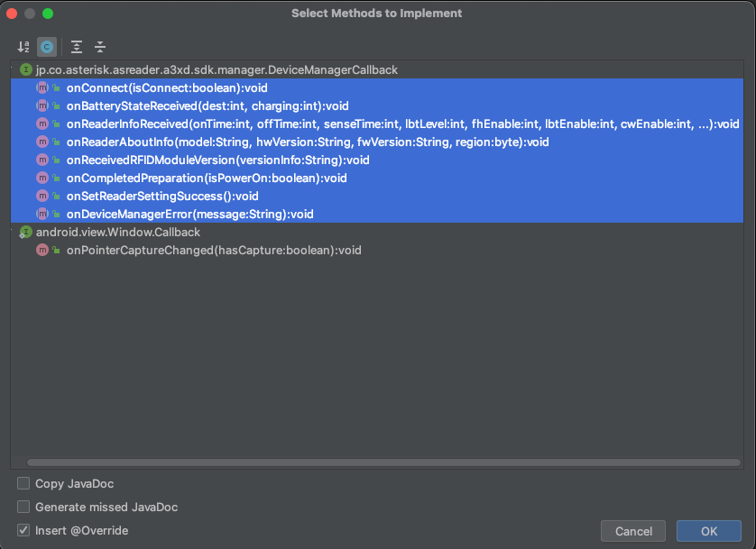Select the onSetReaderSettingSuccess method entry
756x549 pixels.
pos(162,196)
